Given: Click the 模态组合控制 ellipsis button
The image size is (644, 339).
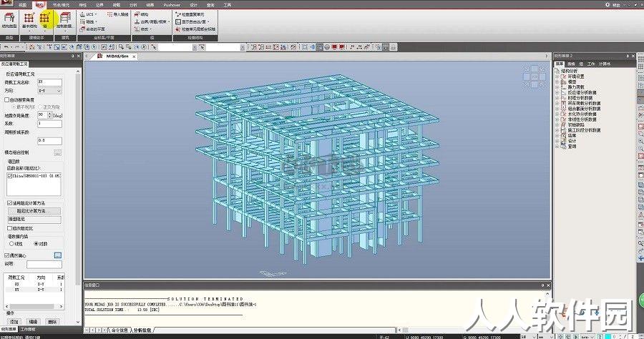Looking at the screenshot, I should 57,152.
